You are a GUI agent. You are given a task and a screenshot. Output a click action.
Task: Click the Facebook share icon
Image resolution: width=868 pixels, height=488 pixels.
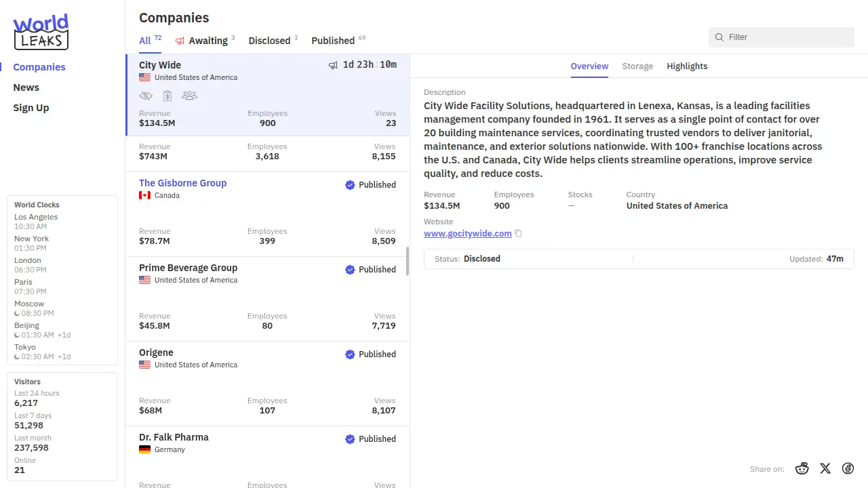[x=848, y=468]
